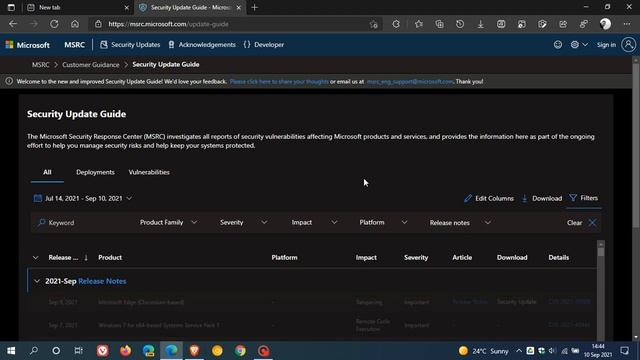Switch to Deployments tab
The width and height of the screenshot is (640, 360).
(95, 172)
